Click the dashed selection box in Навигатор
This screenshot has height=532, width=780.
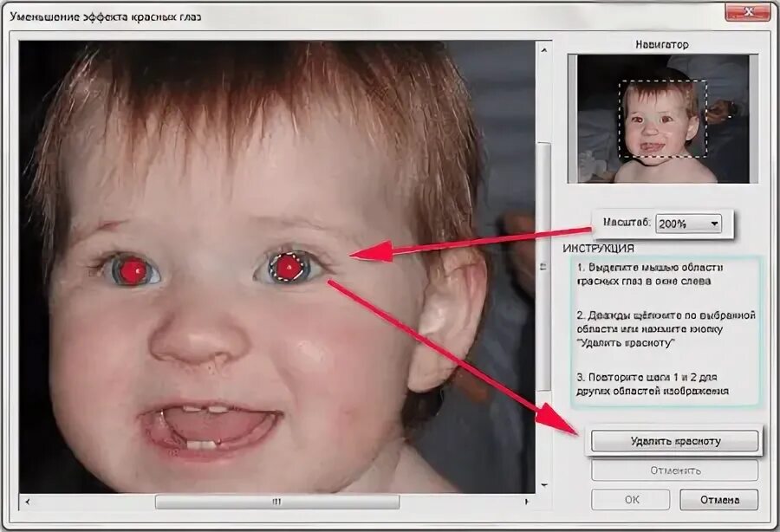(x=663, y=120)
